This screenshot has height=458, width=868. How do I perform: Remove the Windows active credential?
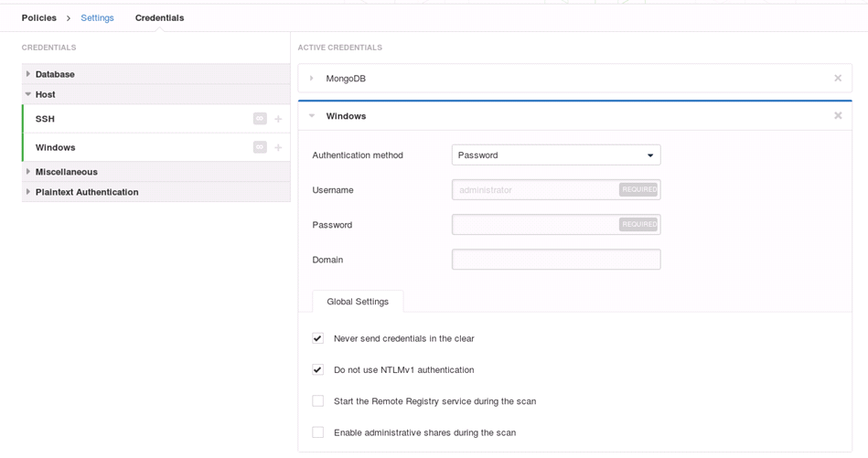tap(838, 115)
